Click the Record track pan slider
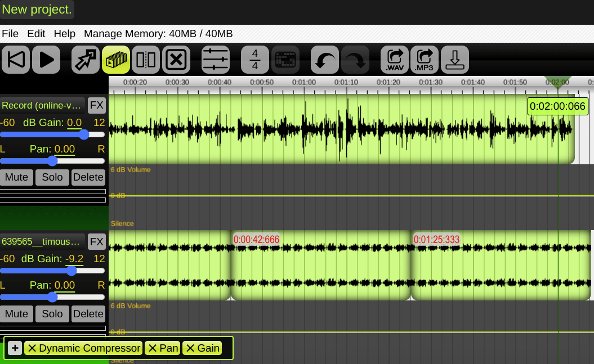 (52, 161)
